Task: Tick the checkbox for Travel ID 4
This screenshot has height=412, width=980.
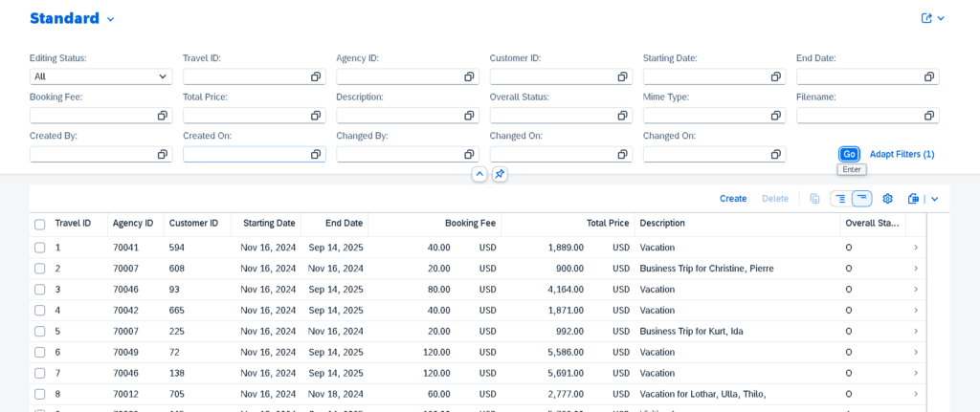Action: click(x=40, y=311)
